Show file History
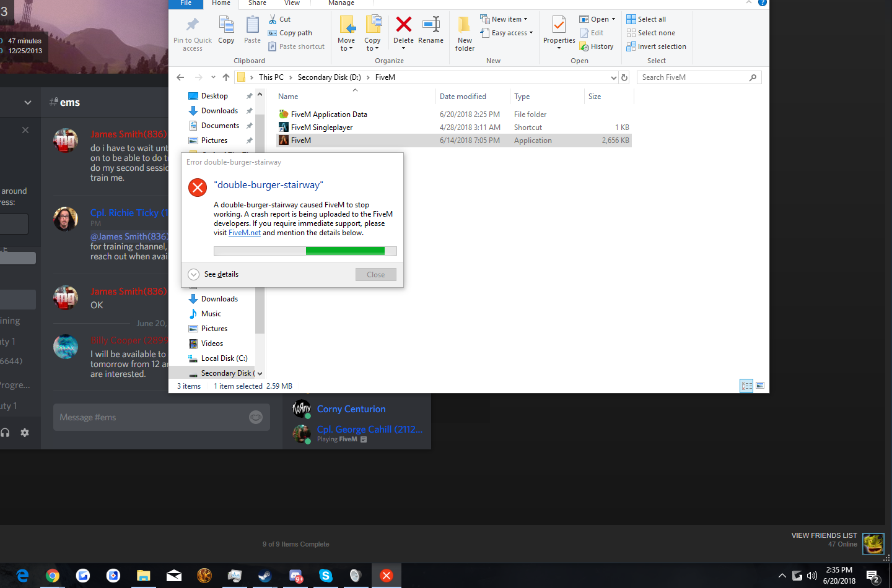 pos(597,46)
